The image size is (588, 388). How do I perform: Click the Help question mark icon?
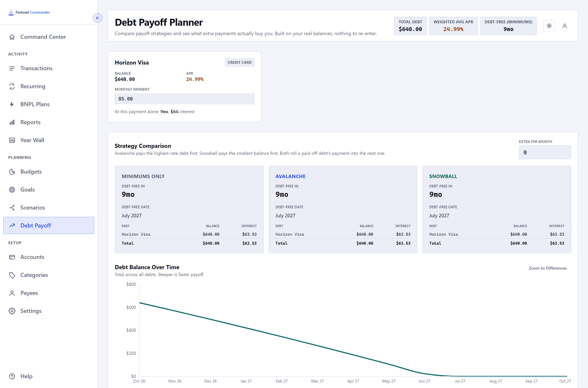pos(12,376)
